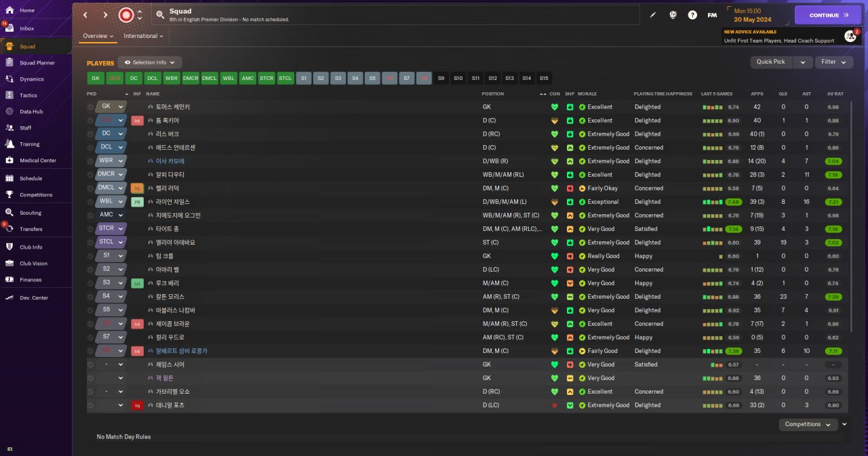
Task: Toggle pick checkbox for 매드스 안데르센
Action: click(91, 148)
